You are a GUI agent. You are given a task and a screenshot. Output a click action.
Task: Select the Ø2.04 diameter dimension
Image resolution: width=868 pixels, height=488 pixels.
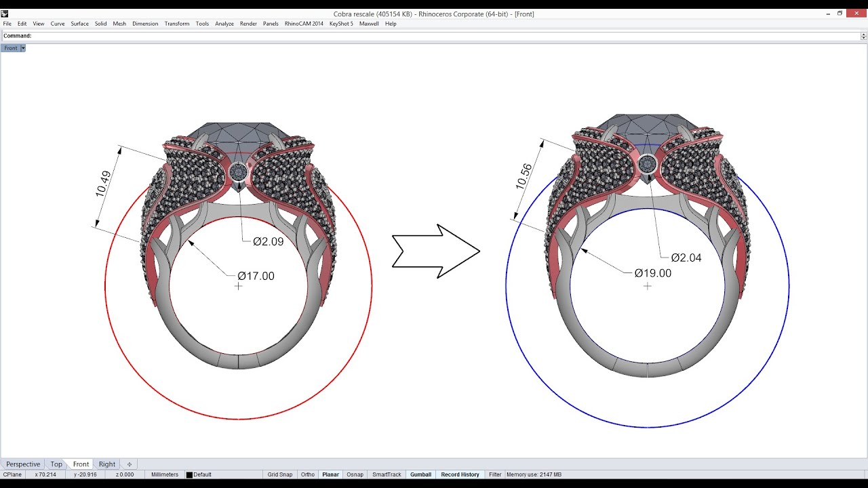tap(686, 258)
